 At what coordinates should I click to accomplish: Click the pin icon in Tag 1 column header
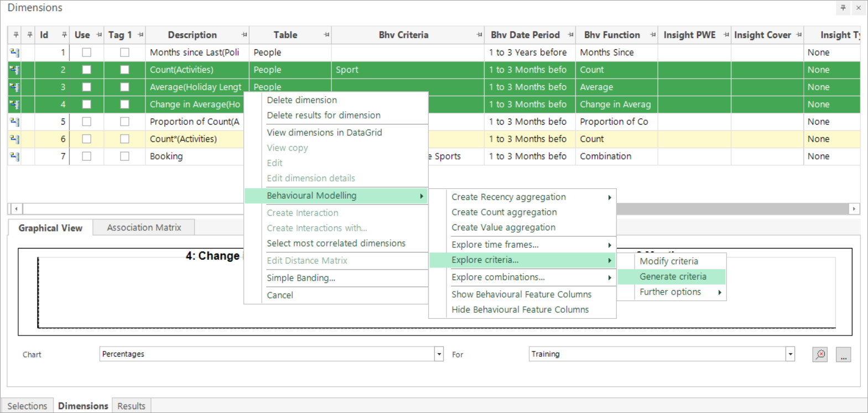141,35
